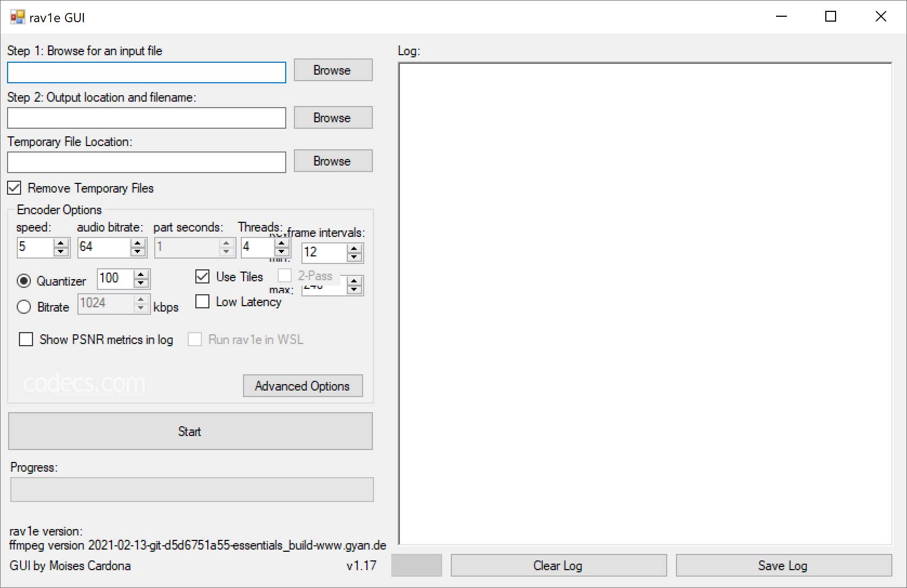This screenshot has width=907, height=588.
Task: Disable the Use Tiles checkbox
Action: 202,277
